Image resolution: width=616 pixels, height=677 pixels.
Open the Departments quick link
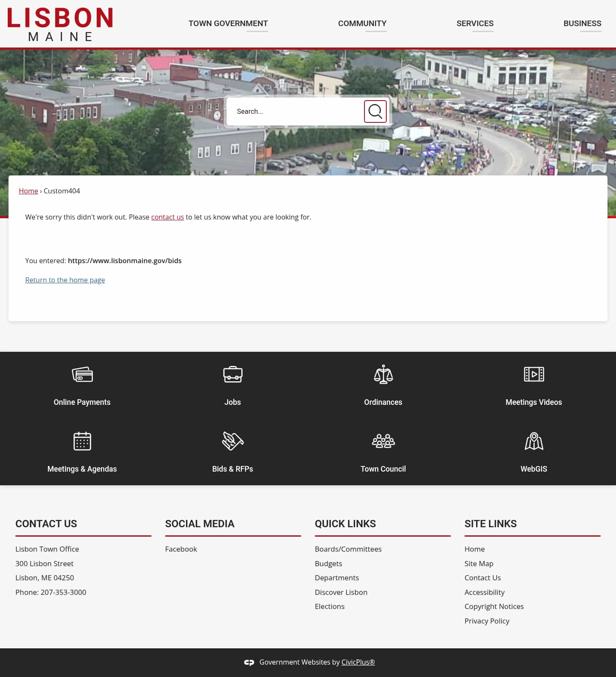(337, 578)
